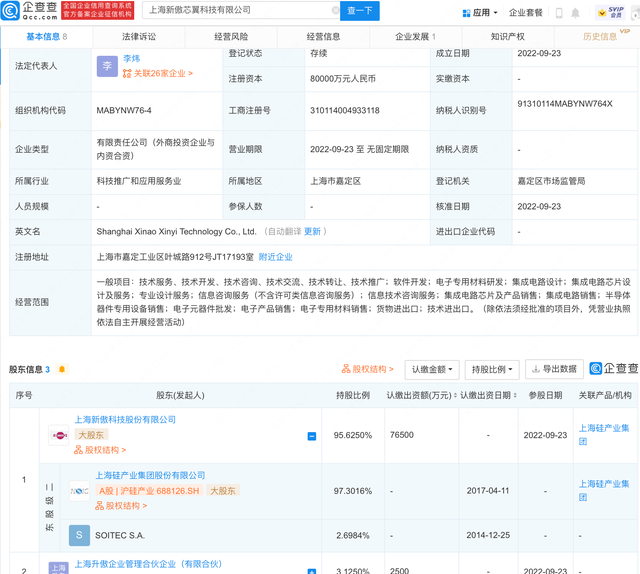Click 更新 link beside English name
The image size is (640, 574).
(312, 231)
